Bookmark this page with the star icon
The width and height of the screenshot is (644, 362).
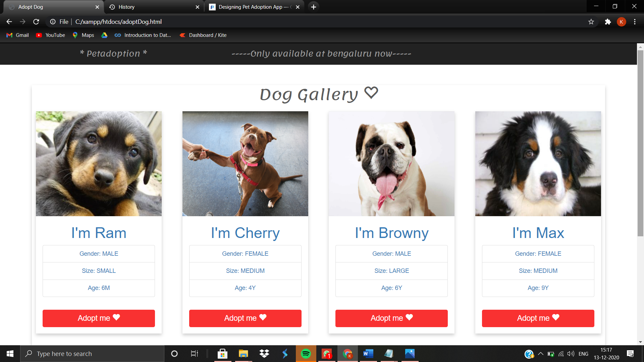coord(591,22)
